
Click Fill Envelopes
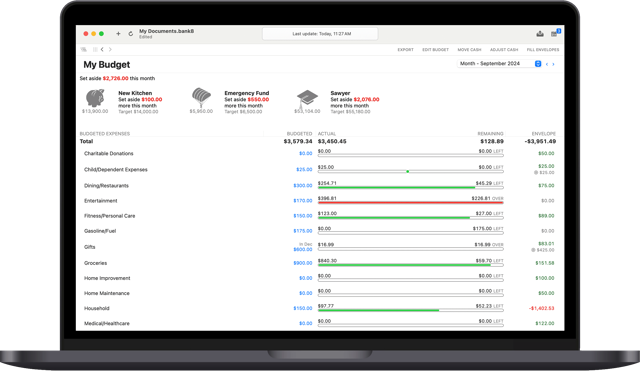click(543, 50)
